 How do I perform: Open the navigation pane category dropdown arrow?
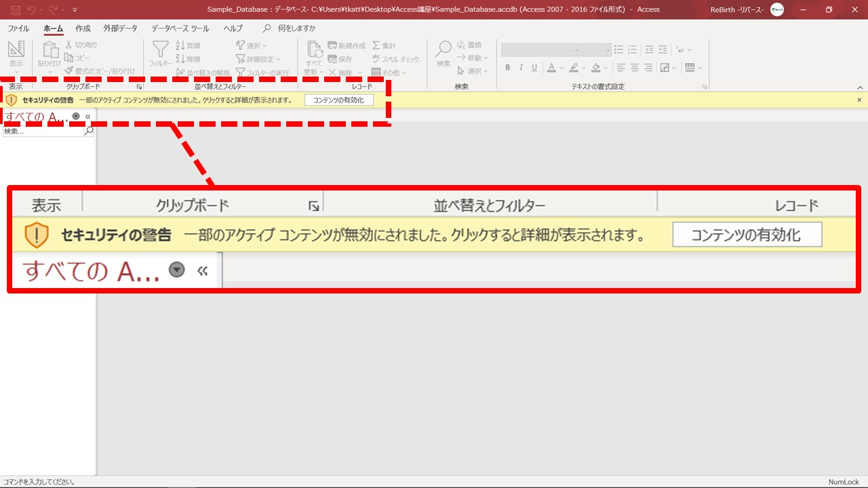tap(76, 116)
